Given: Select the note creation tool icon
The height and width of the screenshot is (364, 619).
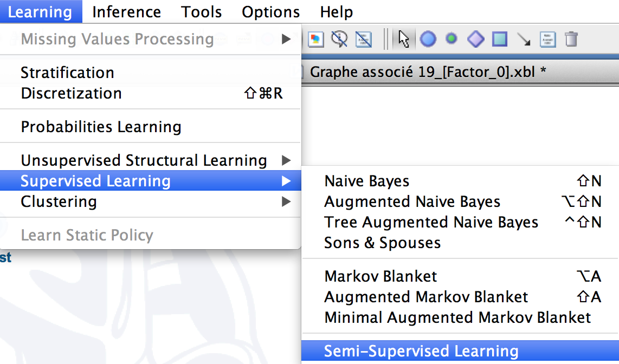Looking at the screenshot, I should pyautogui.click(x=548, y=40).
